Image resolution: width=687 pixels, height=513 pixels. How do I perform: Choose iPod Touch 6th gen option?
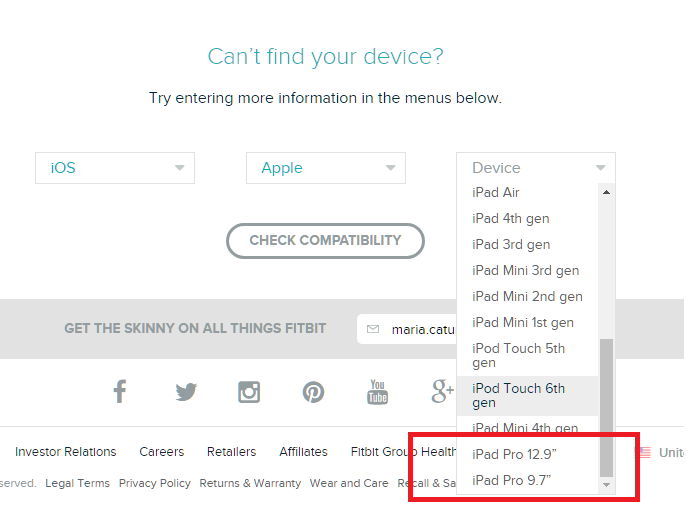coord(528,396)
